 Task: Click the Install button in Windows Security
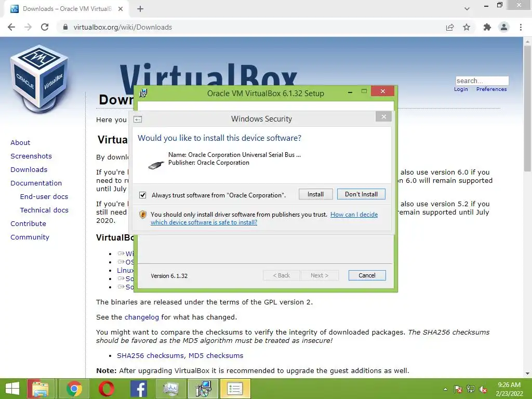[x=315, y=194]
